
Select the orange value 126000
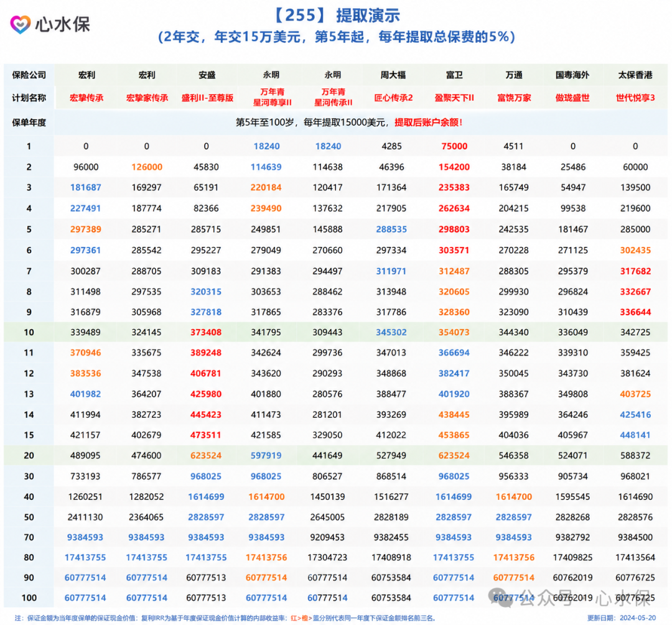pos(147,167)
